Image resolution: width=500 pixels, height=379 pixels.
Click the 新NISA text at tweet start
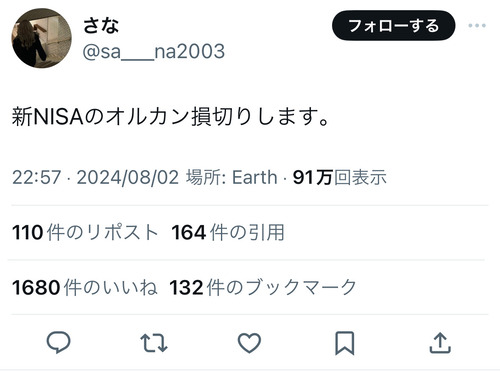pos(47,117)
